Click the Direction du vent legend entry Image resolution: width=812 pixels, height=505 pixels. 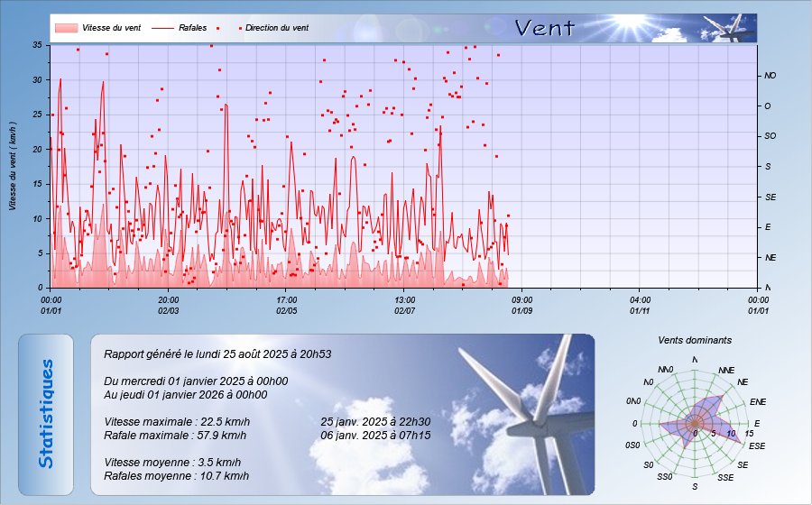pyautogui.click(x=275, y=28)
